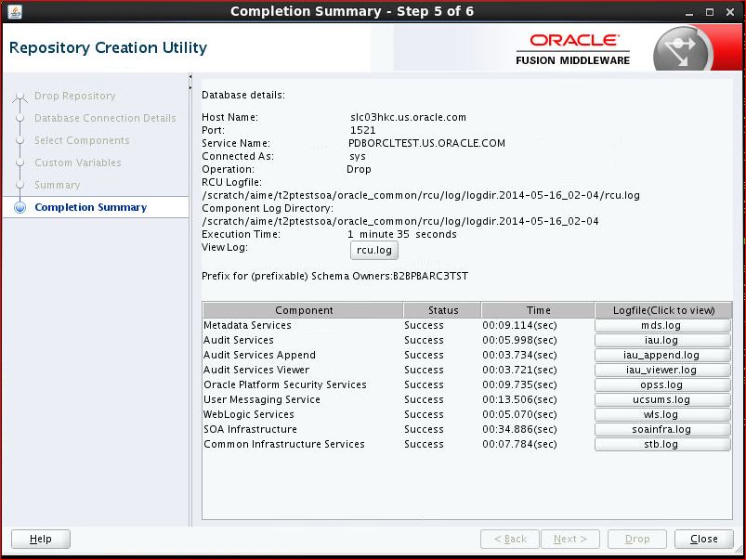
Task: View the wls.log logfile
Action: tap(662, 414)
